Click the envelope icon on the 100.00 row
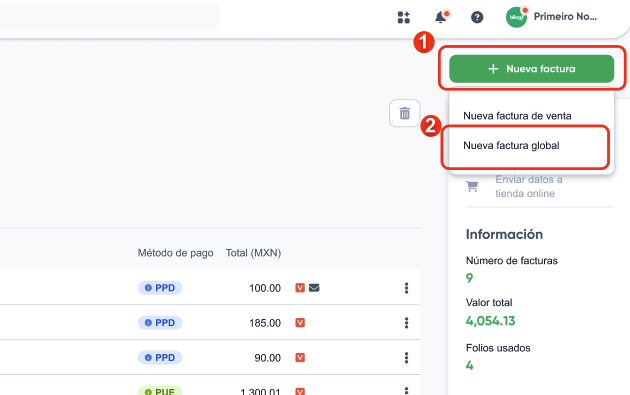 [x=314, y=288]
